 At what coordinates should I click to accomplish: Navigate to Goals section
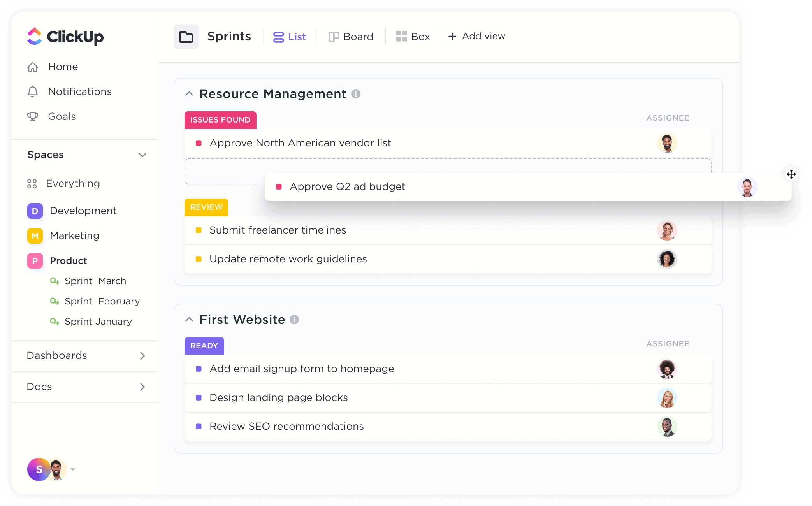(62, 116)
